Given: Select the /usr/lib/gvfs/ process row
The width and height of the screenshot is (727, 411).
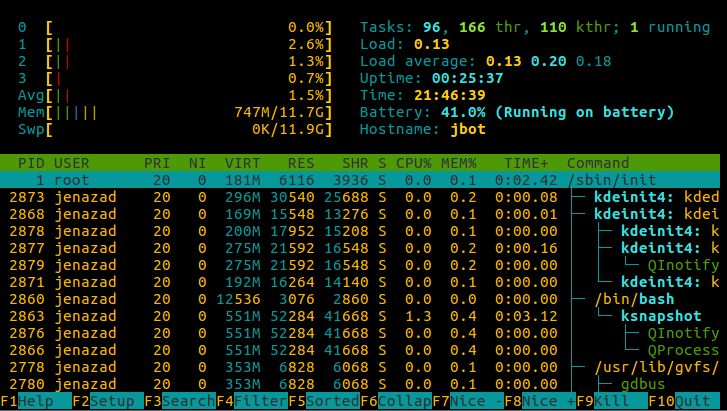Looking at the screenshot, I should 360,367.
